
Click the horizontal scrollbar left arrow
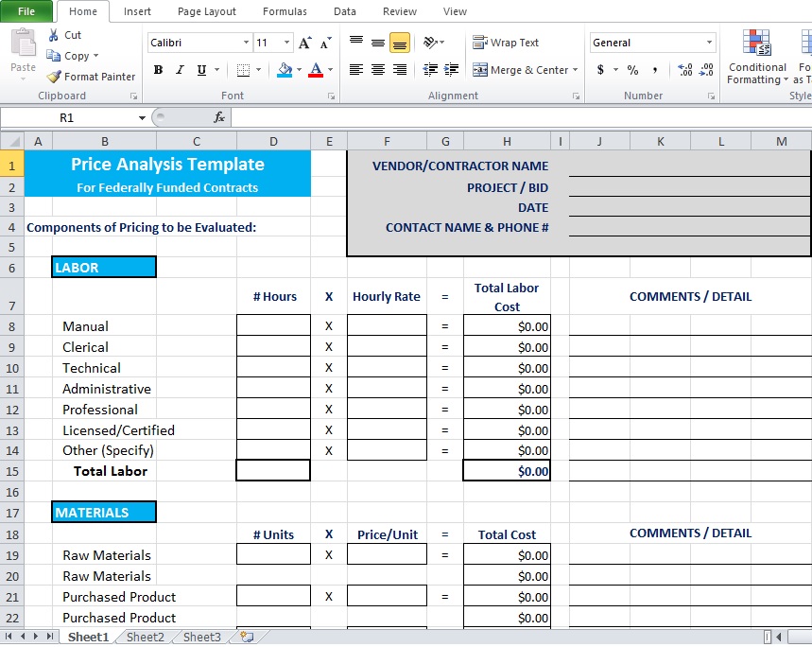coord(778,637)
